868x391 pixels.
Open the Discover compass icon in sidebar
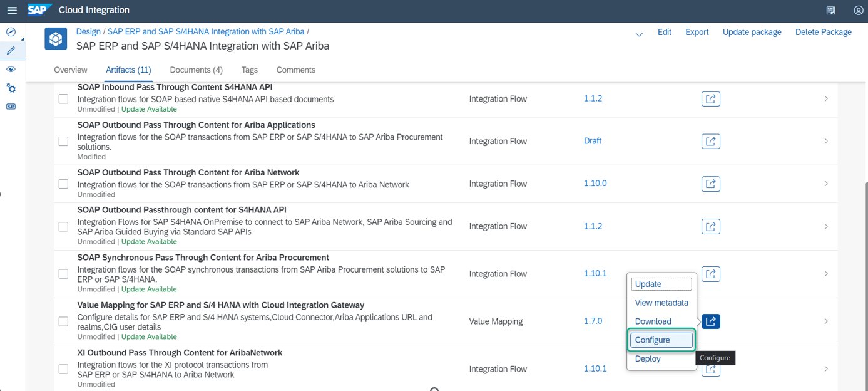pos(11,32)
